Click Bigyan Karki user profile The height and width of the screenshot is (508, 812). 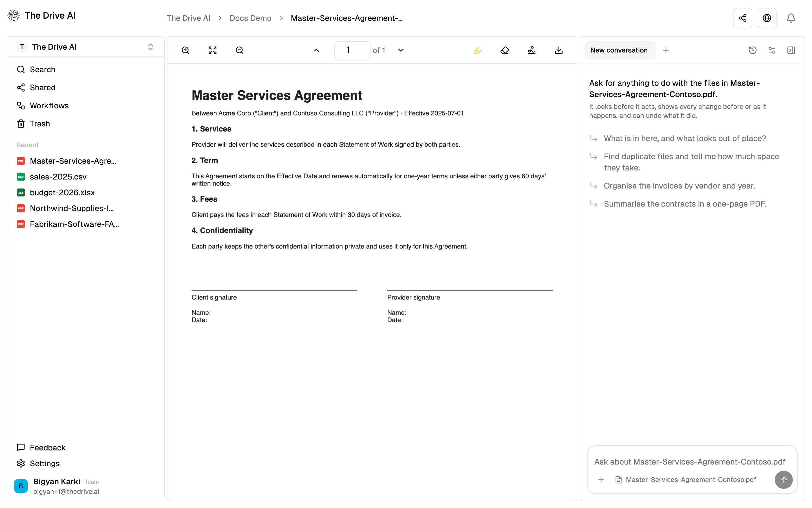click(57, 486)
